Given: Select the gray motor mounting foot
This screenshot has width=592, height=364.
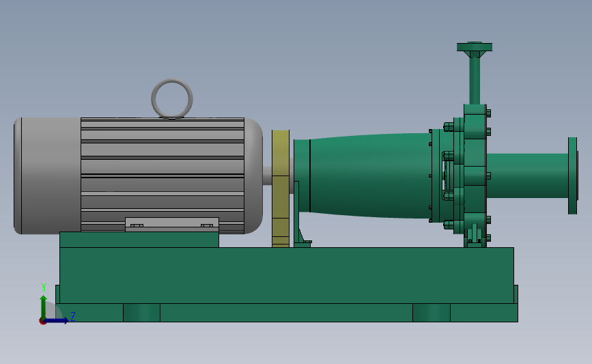Looking at the screenshot, I should coord(172,224).
